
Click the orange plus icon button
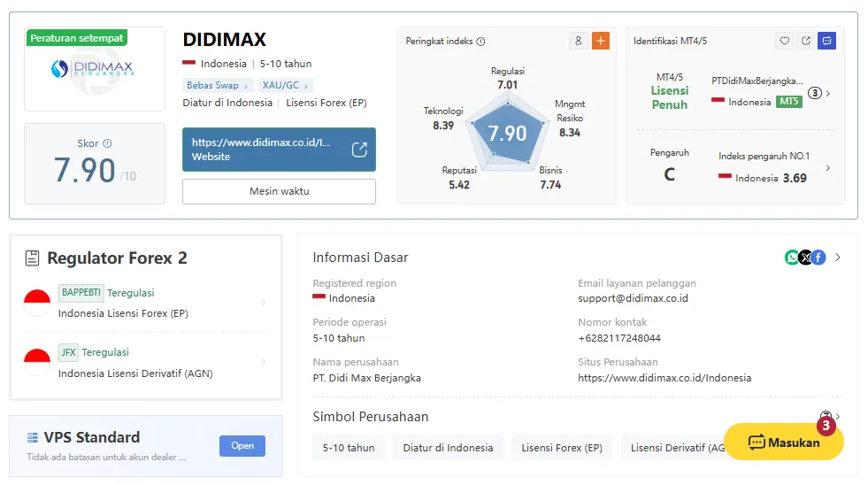pos(601,41)
